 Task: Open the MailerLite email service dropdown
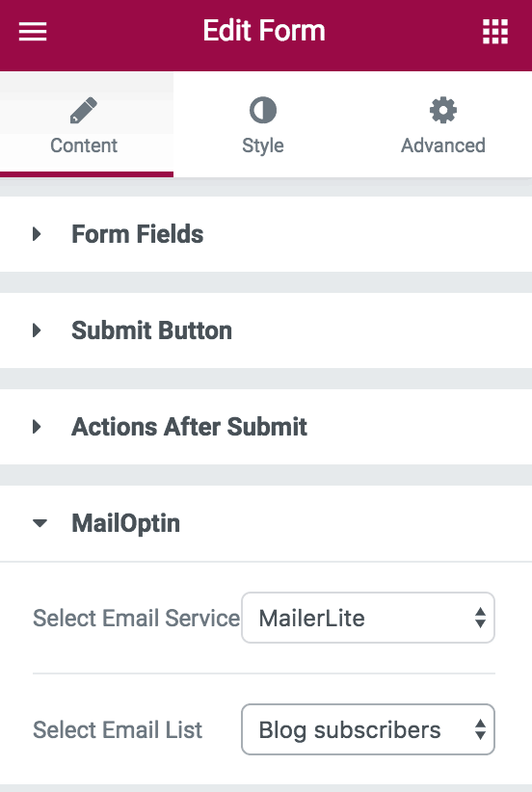(x=368, y=618)
